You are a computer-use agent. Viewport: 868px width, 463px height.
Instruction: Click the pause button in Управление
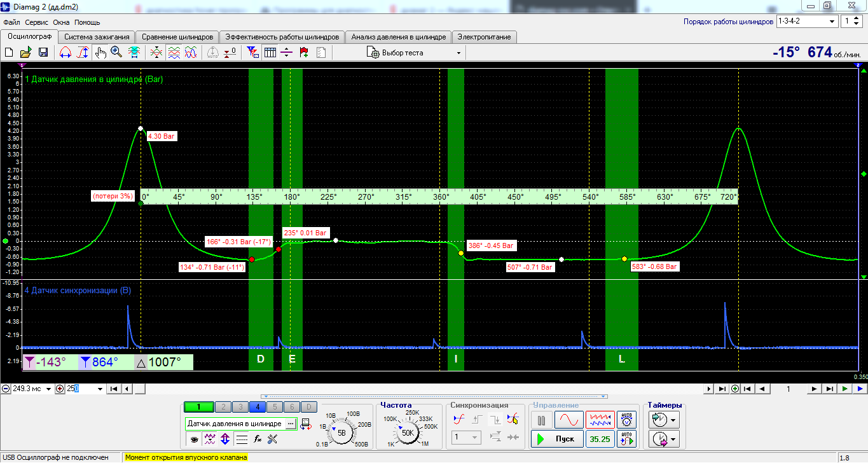(x=542, y=420)
